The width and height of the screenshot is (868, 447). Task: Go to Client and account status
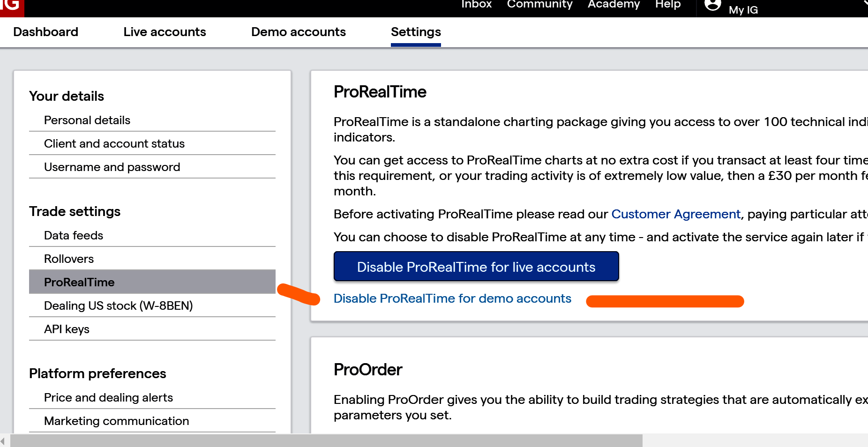(114, 144)
